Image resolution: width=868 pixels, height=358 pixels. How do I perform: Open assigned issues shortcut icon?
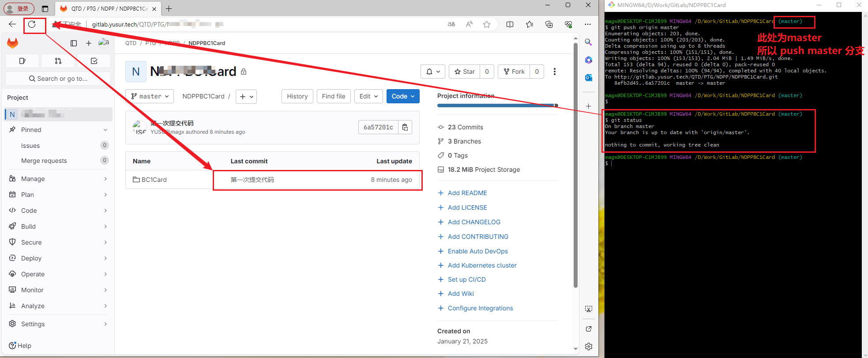(23, 61)
